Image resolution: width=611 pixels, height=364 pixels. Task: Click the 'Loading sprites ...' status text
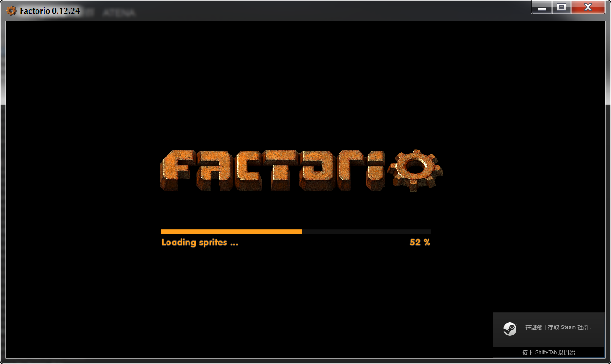[200, 243]
